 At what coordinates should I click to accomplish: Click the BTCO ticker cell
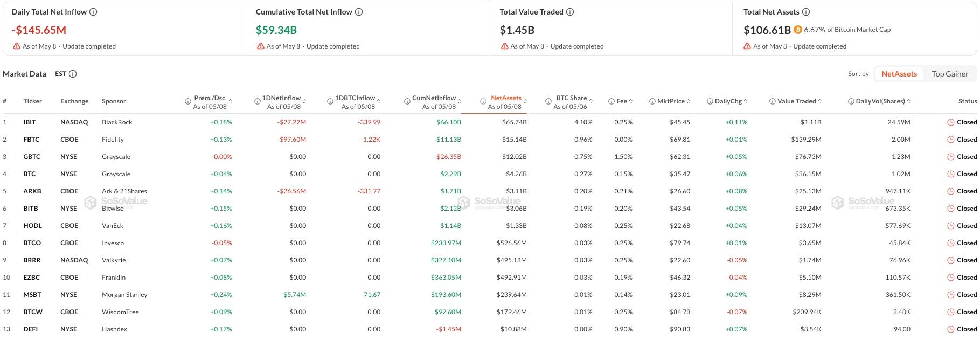pyautogui.click(x=32, y=243)
